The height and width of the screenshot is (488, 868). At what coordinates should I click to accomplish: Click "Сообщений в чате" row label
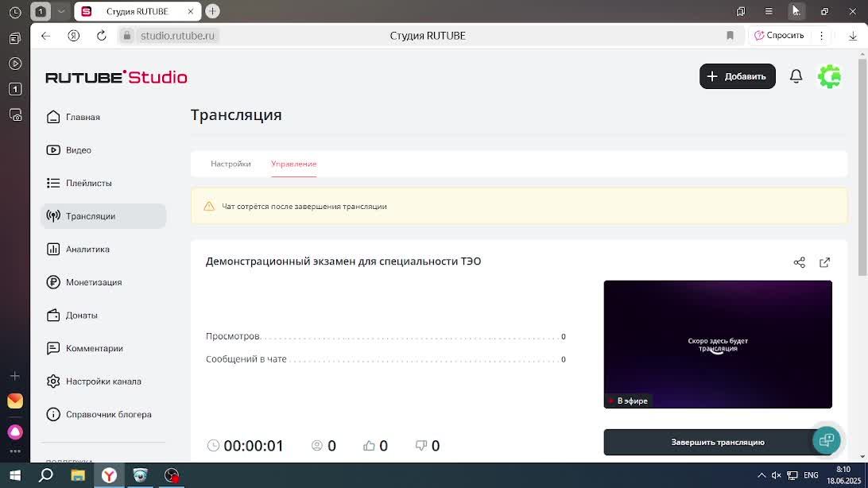click(246, 359)
